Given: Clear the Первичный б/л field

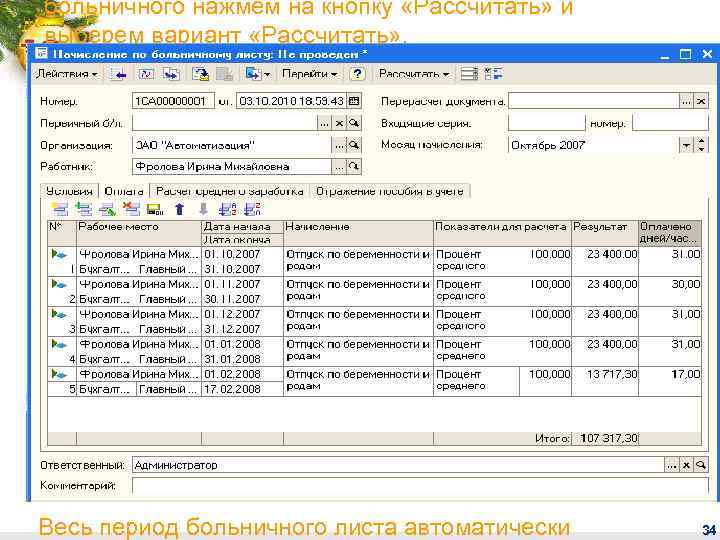Looking at the screenshot, I should pos(339,123).
